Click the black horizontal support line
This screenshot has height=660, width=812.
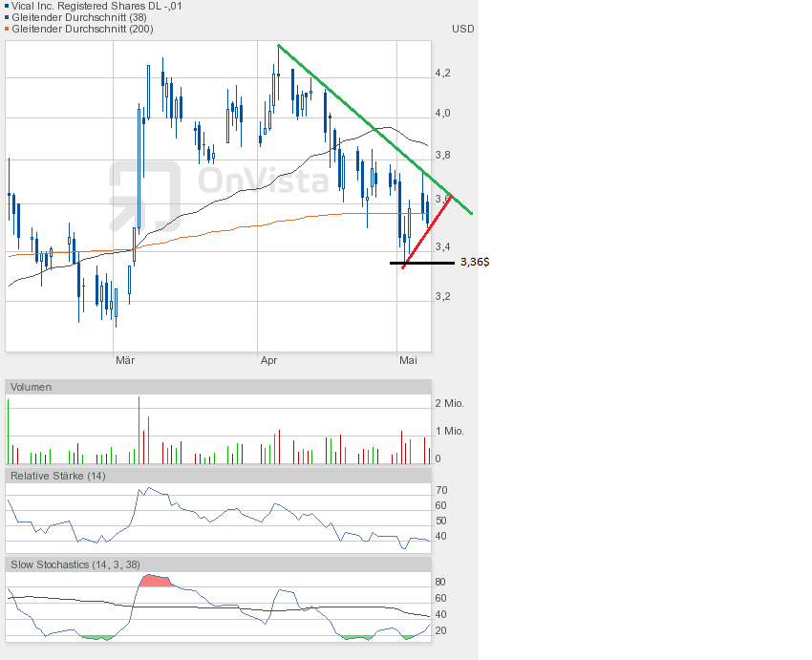422,262
